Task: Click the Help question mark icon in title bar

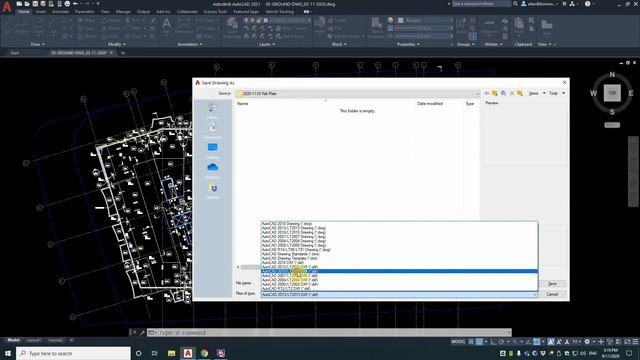Action: (587, 4)
